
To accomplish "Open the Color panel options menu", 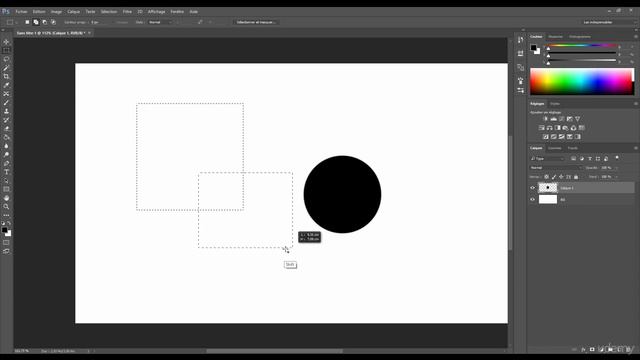I will click(636, 37).
